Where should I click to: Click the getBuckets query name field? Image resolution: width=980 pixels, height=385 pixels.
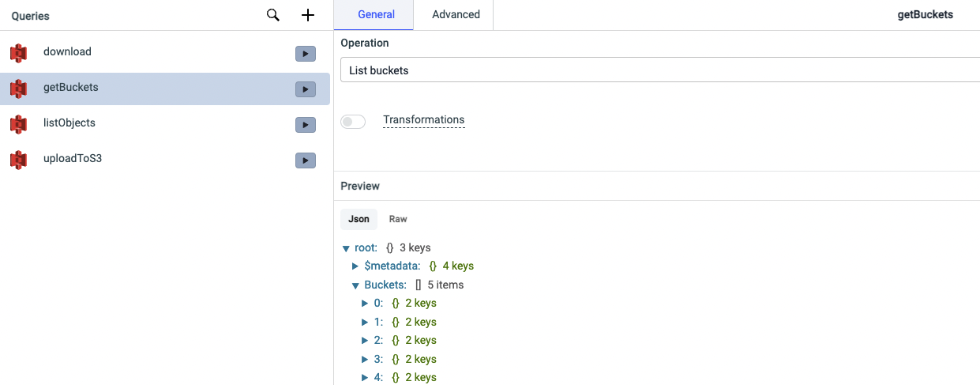[925, 15]
